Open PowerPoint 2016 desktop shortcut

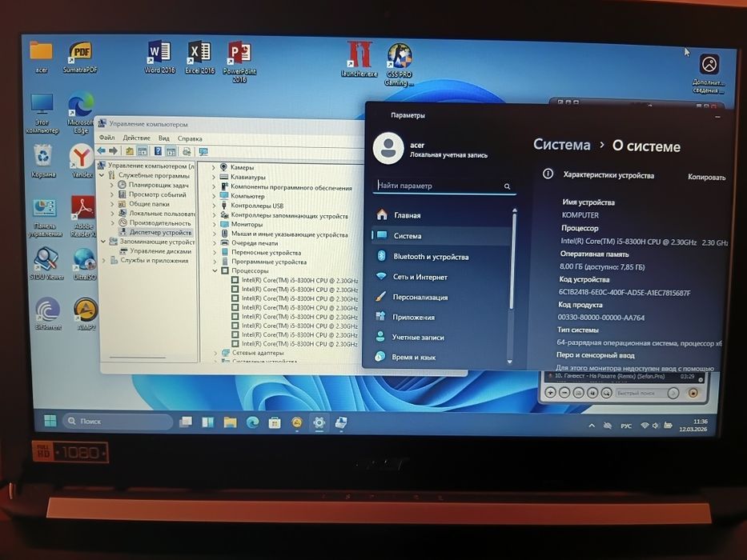click(239, 62)
